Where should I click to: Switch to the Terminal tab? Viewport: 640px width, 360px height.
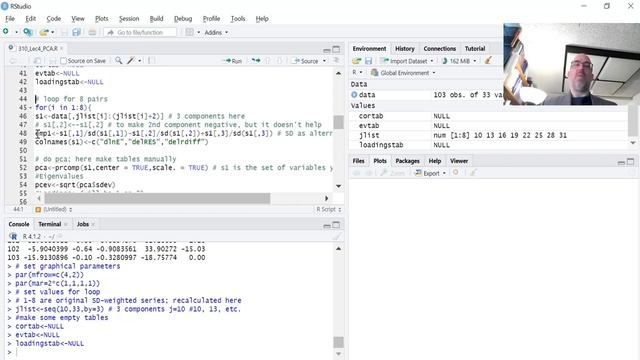pyautogui.click(x=50, y=224)
